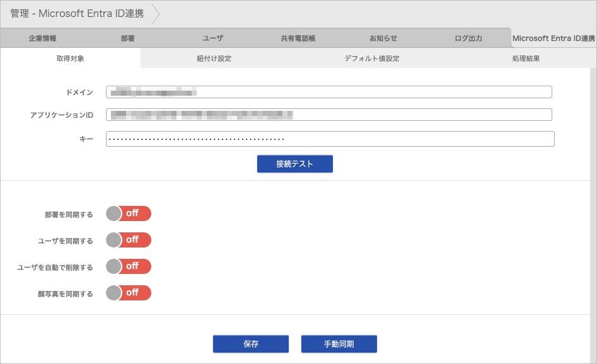Turn on ユーザを自動で削除する switch
Screen dimensions: 597x364
tap(129, 266)
